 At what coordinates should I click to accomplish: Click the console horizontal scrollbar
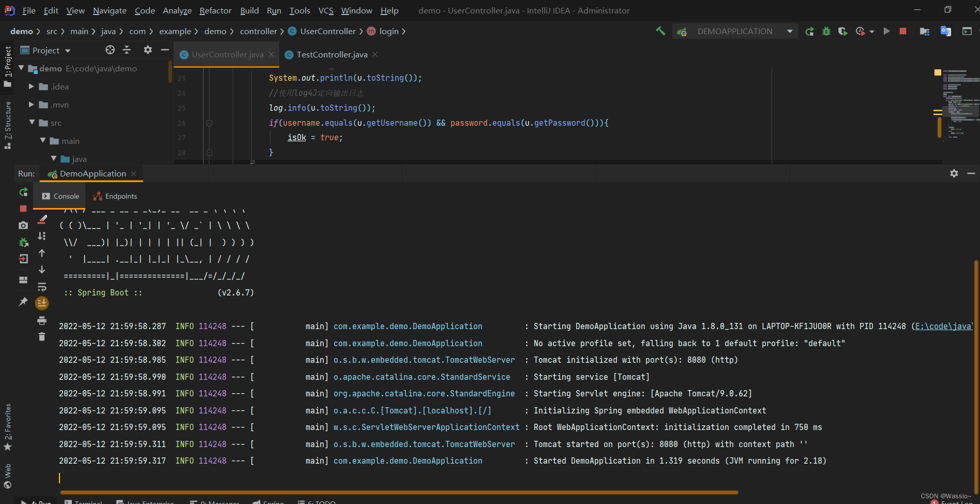[x=398, y=493]
